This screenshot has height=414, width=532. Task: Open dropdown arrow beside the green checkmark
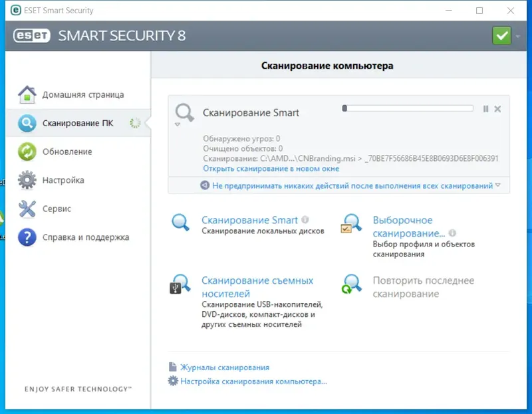518,36
